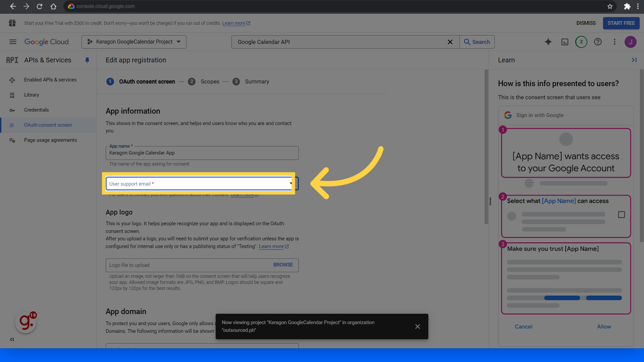Open the Library menu item
Image resolution: width=644 pixels, height=362 pixels.
32,95
